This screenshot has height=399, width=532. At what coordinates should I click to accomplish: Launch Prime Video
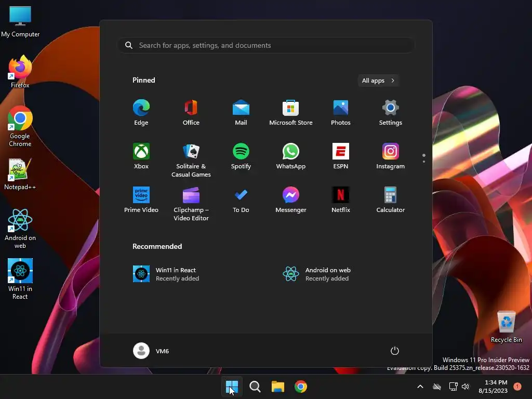141,200
